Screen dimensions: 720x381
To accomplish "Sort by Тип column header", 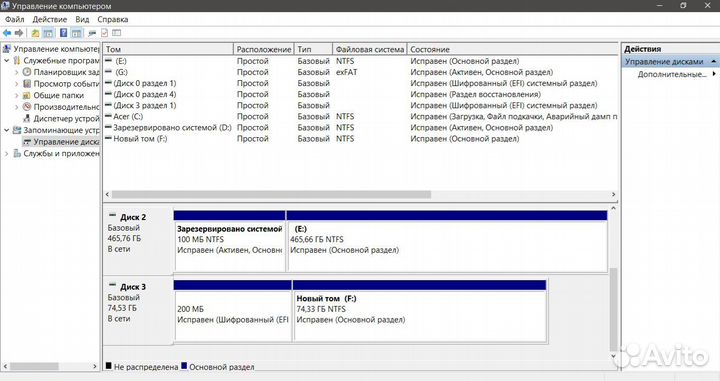I will [314, 49].
